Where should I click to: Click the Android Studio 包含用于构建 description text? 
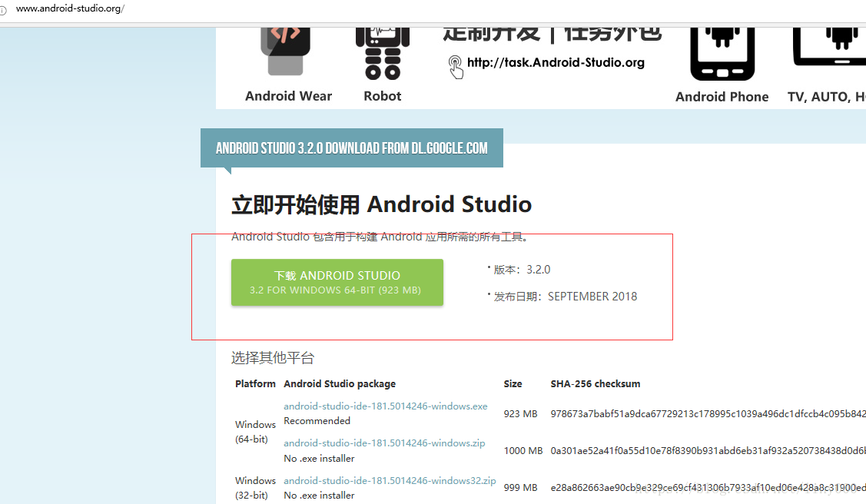[380, 237]
